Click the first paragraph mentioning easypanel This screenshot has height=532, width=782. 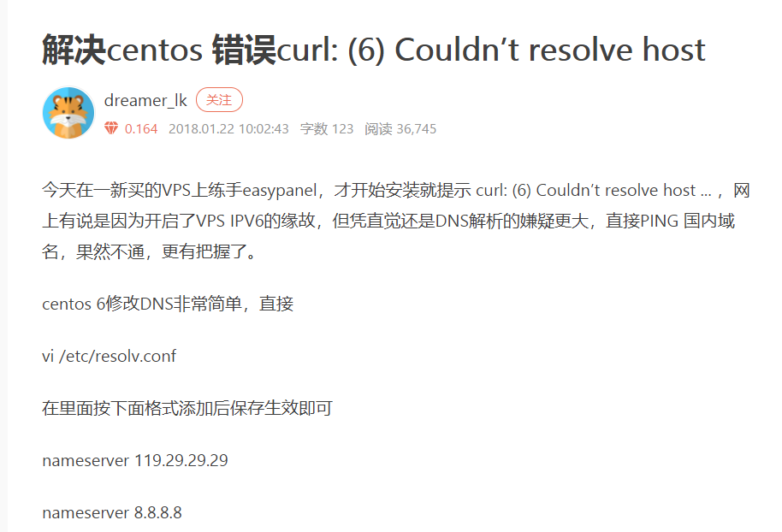tap(396, 221)
